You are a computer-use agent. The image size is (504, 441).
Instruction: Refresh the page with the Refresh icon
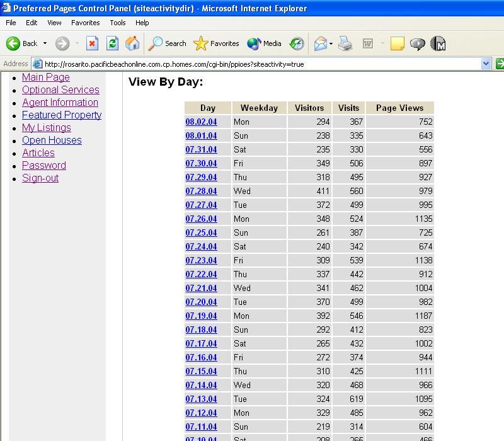[x=112, y=43]
